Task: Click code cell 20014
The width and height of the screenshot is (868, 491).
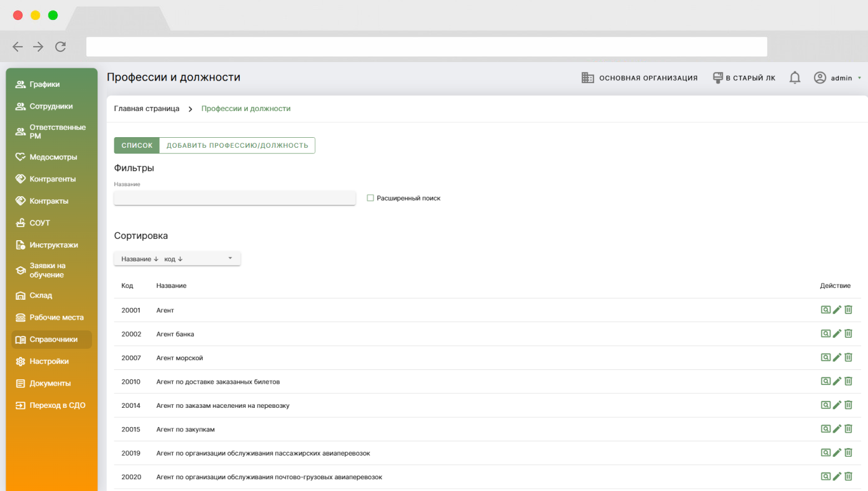Action: 131,405
